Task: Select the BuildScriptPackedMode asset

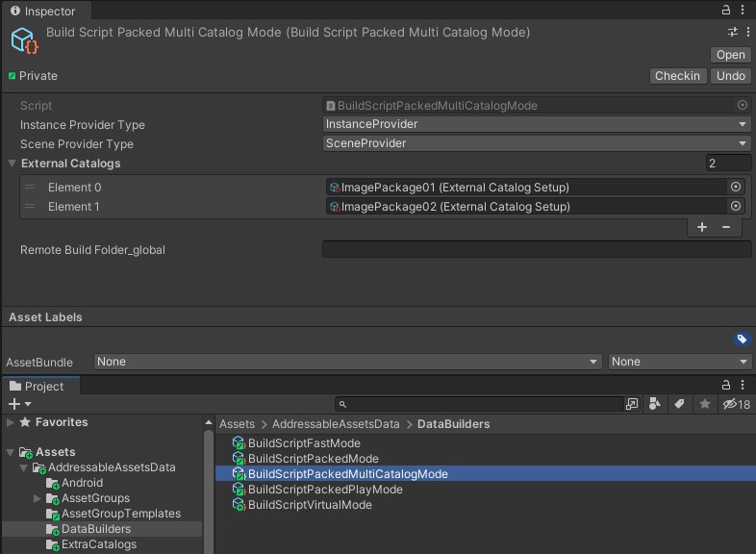Action: [313, 459]
